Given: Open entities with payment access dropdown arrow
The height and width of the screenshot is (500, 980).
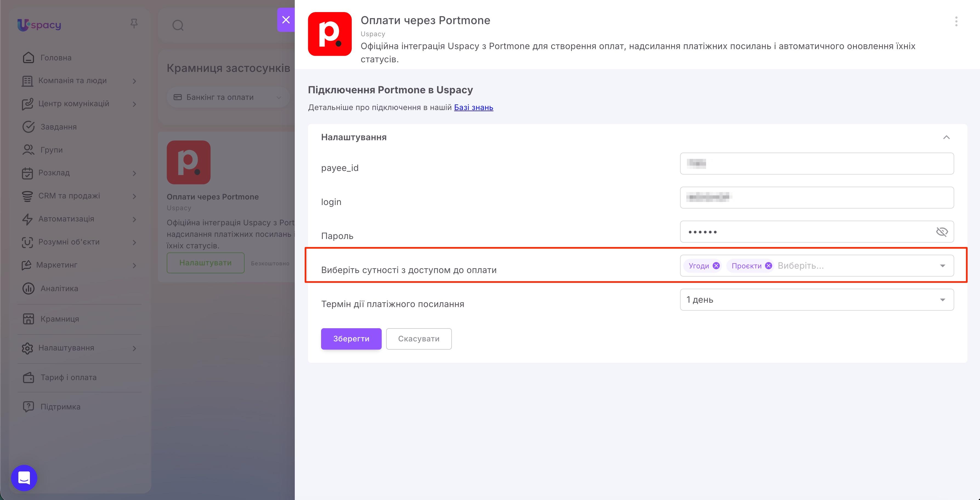Looking at the screenshot, I should (942, 266).
